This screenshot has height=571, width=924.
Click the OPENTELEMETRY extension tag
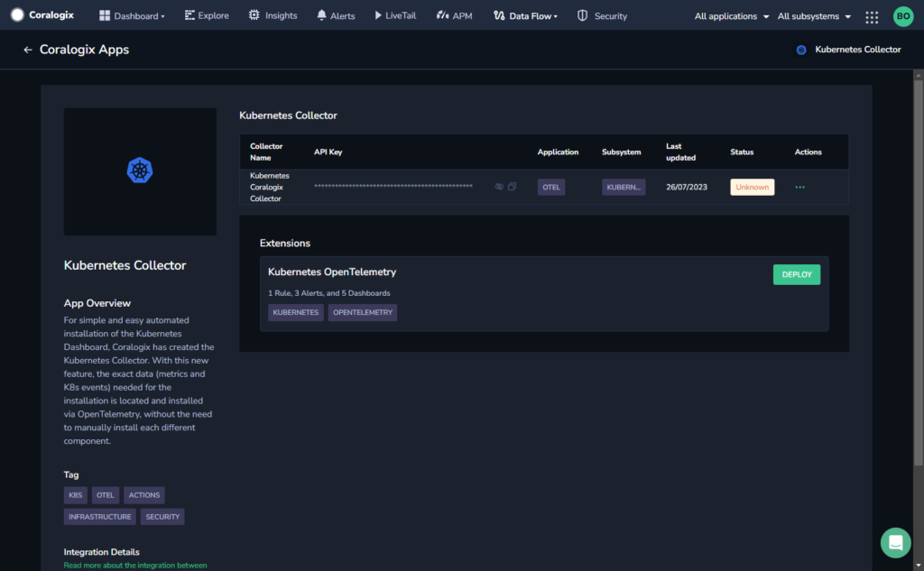click(x=363, y=312)
